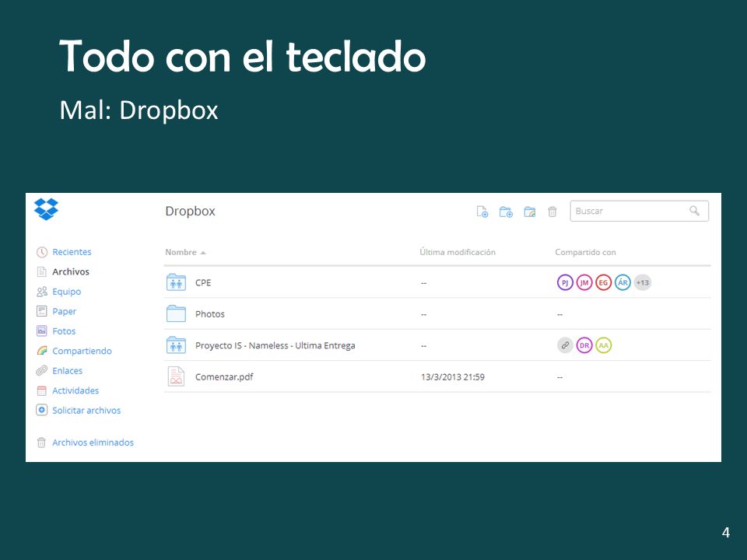The height and width of the screenshot is (560, 747).
Task: Click the date 13/3/2013 21:59
Action: [453, 376]
